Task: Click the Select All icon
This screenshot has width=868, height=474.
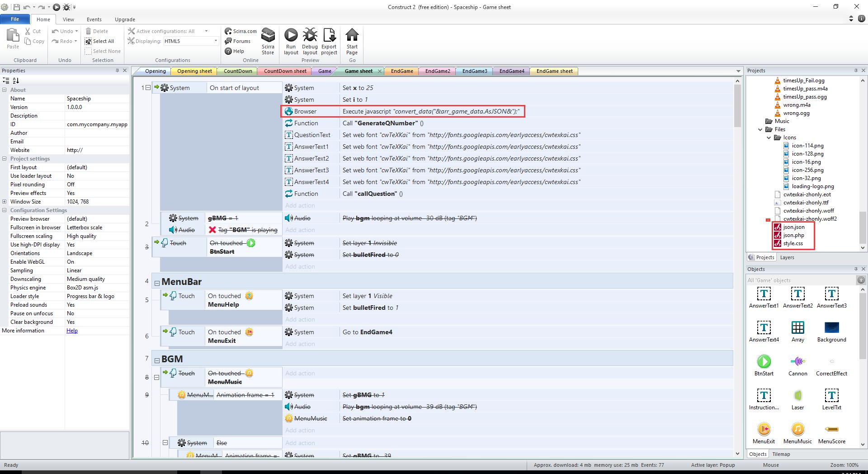Action: click(88, 41)
